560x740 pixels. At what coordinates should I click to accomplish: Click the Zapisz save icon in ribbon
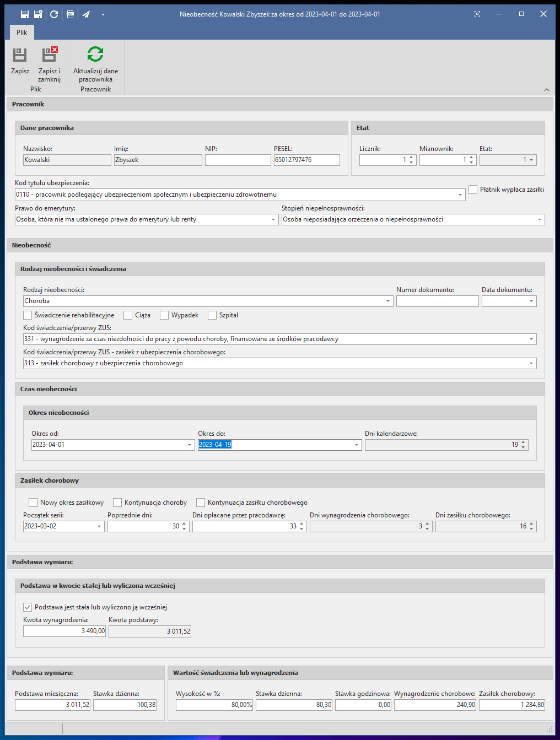point(20,55)
